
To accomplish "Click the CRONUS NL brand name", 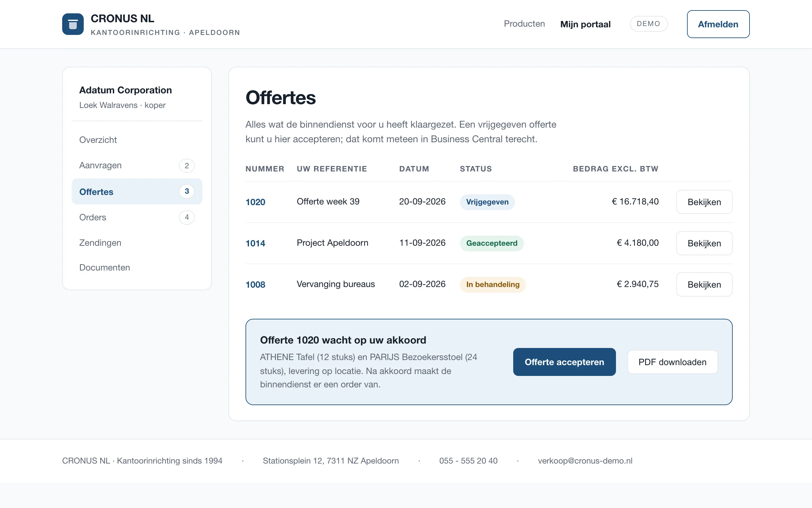I will coord(122,18).
